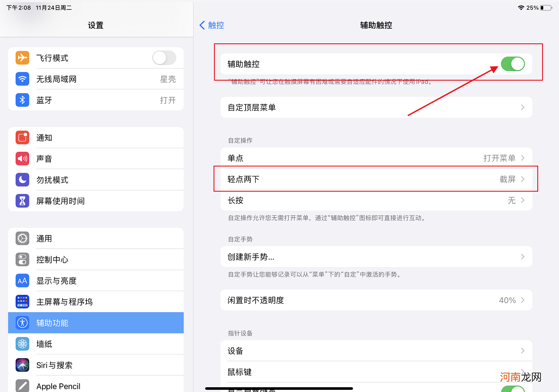Tap the 打开 Bluetooth status value
Screen dimensions: 559x392
click(x=168, y=100)
